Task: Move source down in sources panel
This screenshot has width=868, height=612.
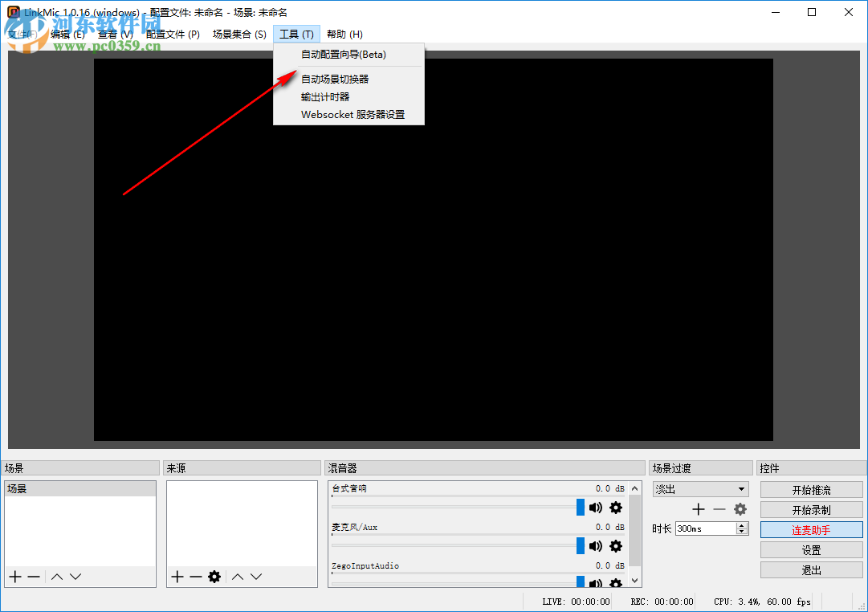Action: (256, 577)
